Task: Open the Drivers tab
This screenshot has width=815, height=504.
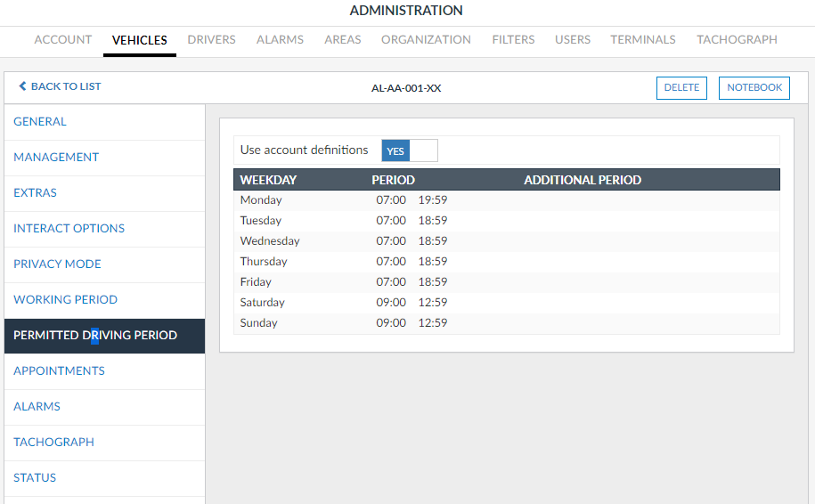Action: (x=211, y=39)
